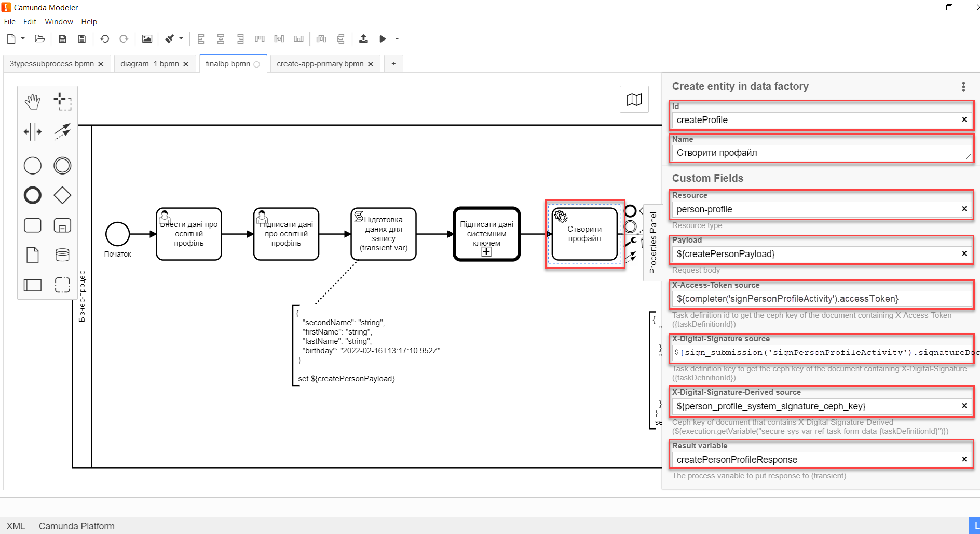Undo the last action
Viewport: 980px width, 534px height.
click(x=105, y=39)
